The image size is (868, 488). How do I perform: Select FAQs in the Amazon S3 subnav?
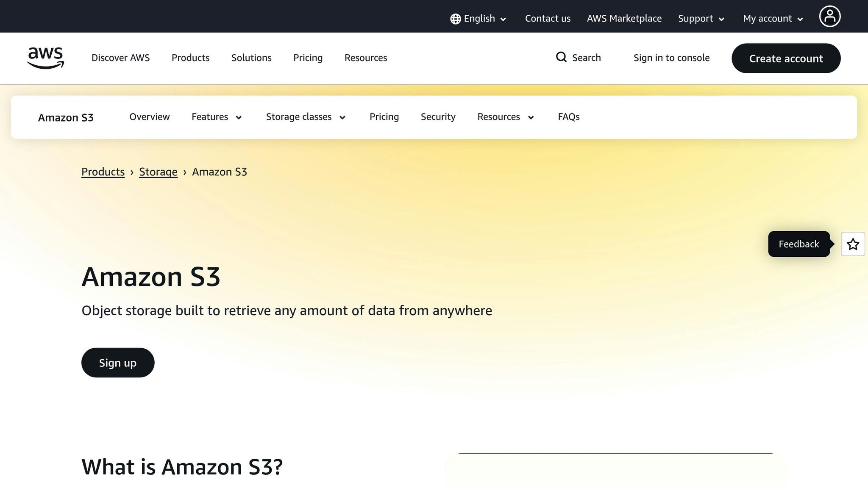(x=568, y=117)
